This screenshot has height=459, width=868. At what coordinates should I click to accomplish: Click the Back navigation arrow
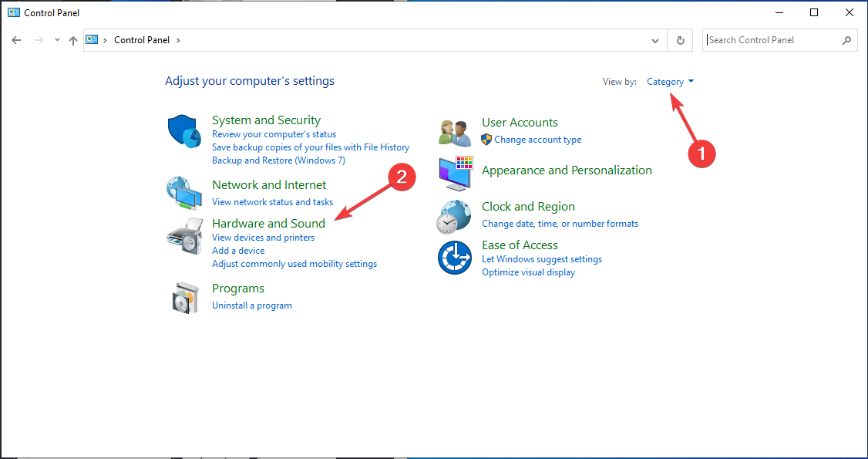tap(17, 40)
